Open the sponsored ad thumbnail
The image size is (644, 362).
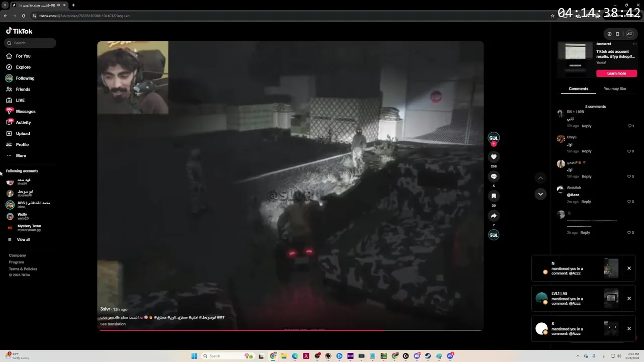coord(576,60)
